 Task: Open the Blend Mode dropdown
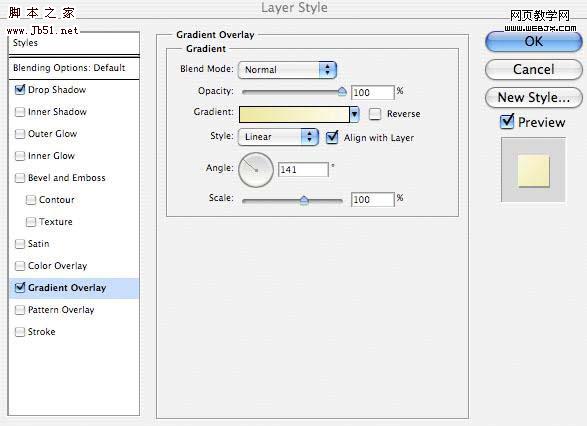point(287,70)
